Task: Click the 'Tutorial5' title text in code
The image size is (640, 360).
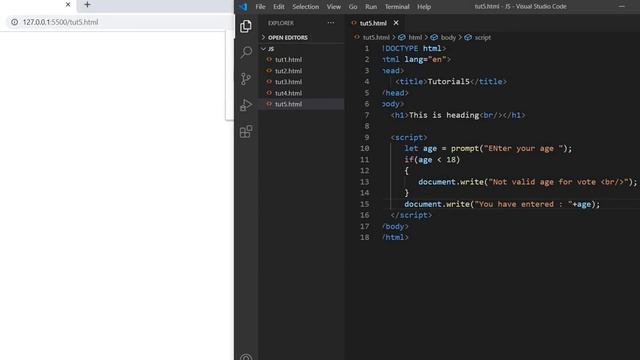Action: (x=449, y=82)
